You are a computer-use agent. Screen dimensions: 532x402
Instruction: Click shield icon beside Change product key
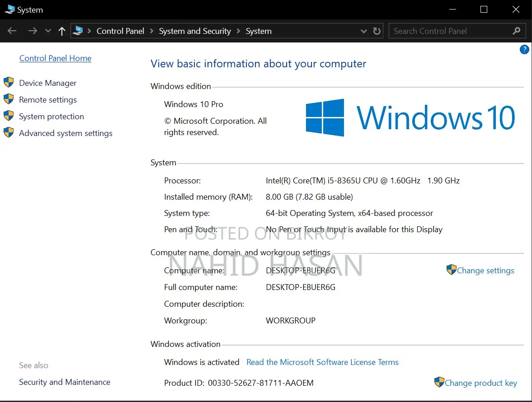point(439,382)
